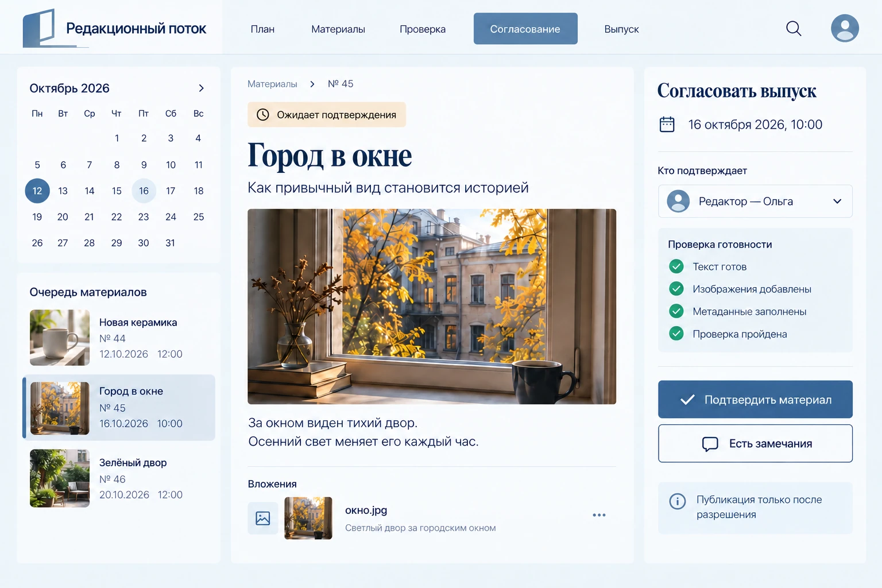Image resolution: width=882 pixels, height=588 pixels.
Task: Open Новая керамика queue item
Action: coord(119,338)
